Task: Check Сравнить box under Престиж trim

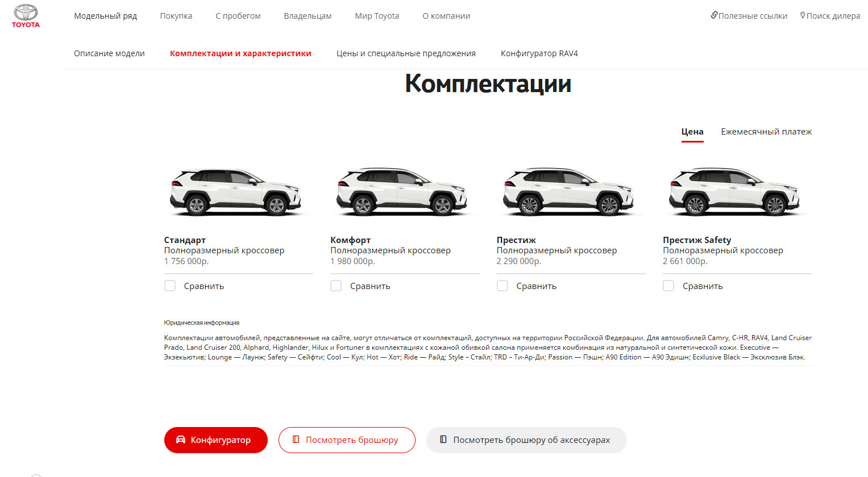Action: 502,286
